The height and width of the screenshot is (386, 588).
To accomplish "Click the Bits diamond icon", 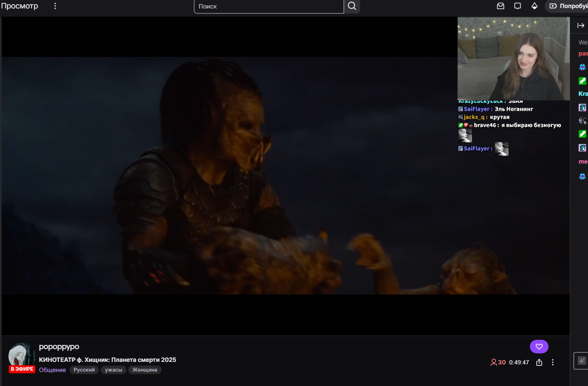I will 535,6.
